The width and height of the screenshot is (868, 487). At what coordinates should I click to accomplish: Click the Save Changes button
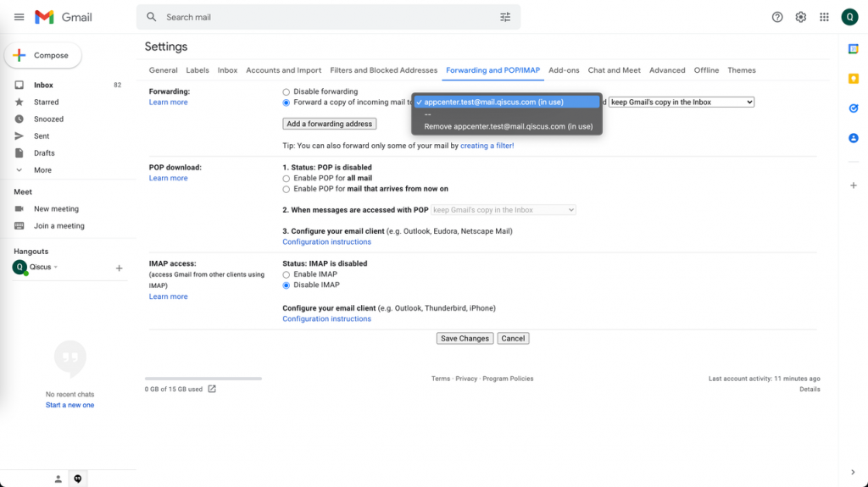pyautogui.click(x=465, y=338)
